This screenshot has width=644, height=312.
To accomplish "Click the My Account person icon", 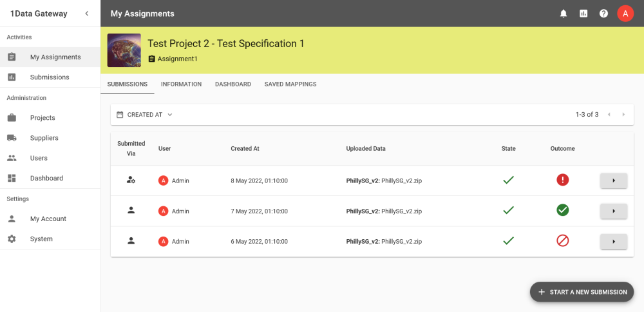I will (x=12, y=219).
